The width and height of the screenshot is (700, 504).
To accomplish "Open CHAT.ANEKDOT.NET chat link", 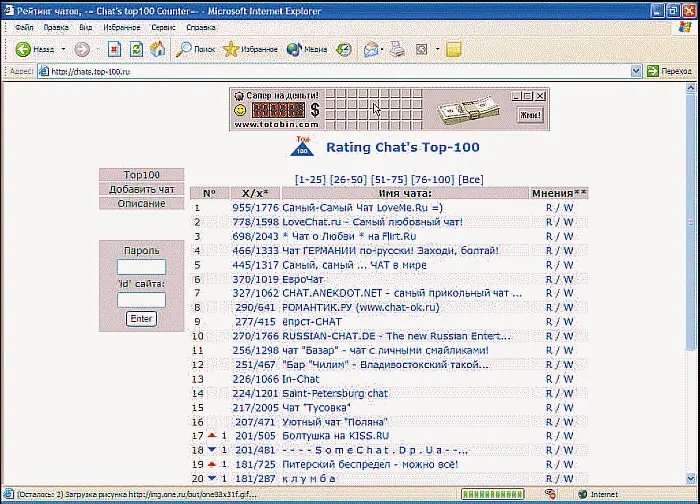I will point(402,293).
